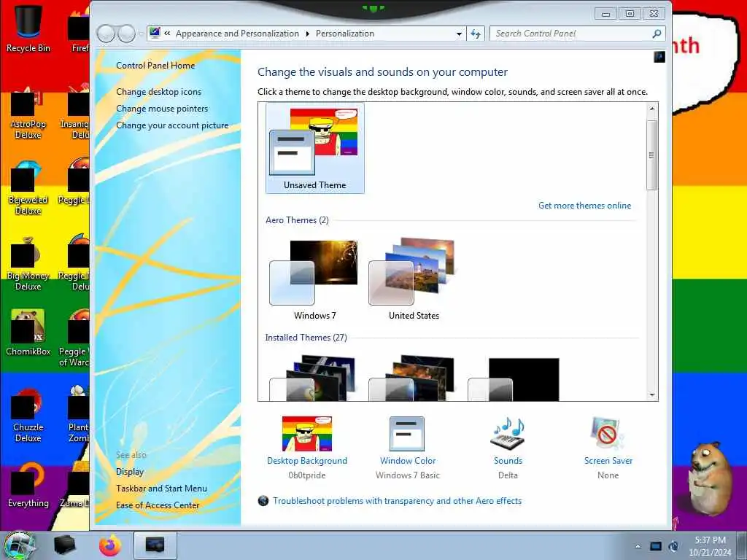This screenshot has height=560, width=747.
Task: Click the theme list scroll-up arrow
Action: pyautogui.click(x=652, y=109)
